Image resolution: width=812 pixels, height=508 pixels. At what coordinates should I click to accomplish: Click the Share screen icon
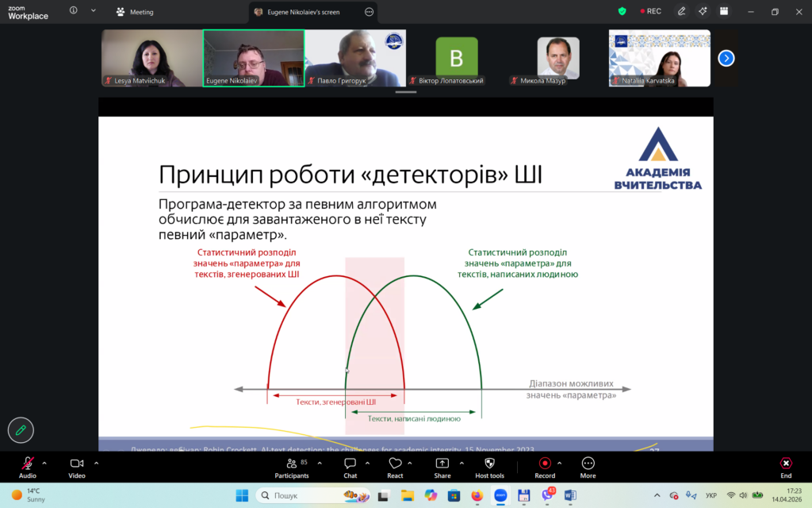pyautogui.click(x=442, y=464)
